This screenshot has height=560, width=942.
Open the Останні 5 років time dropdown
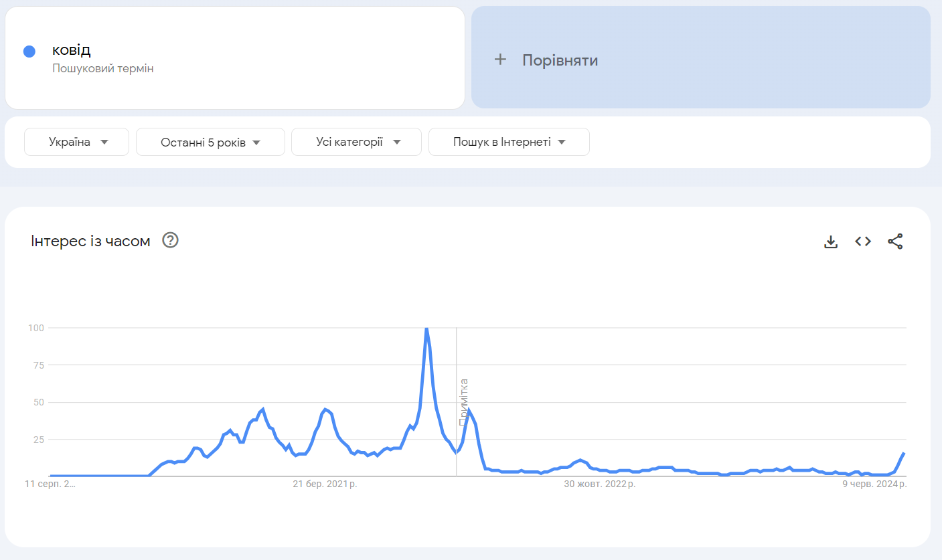[x=210, y=142]
